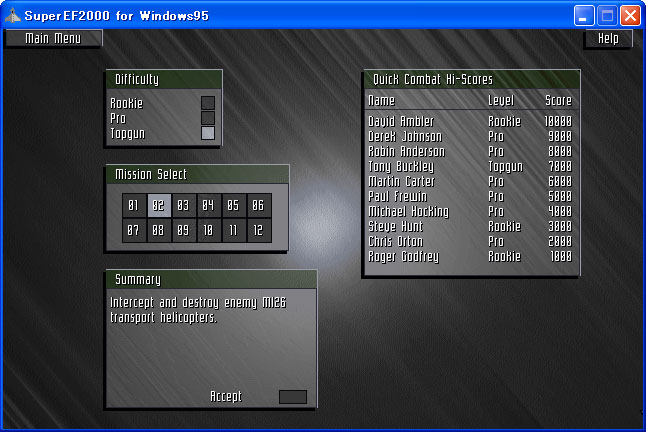Select Rookie difficulty checkbox

[x=208, y=103]
